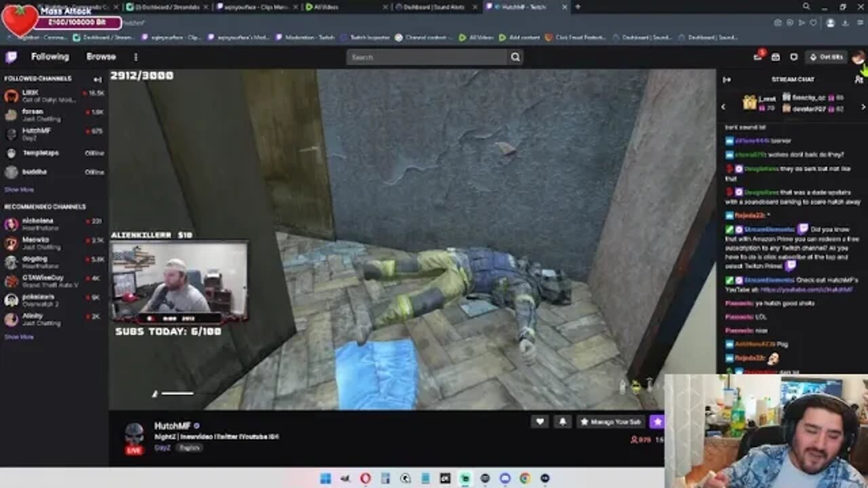Go to Twitch home via the logo
Screen dimensions: 868x488
tap(11, 57)
